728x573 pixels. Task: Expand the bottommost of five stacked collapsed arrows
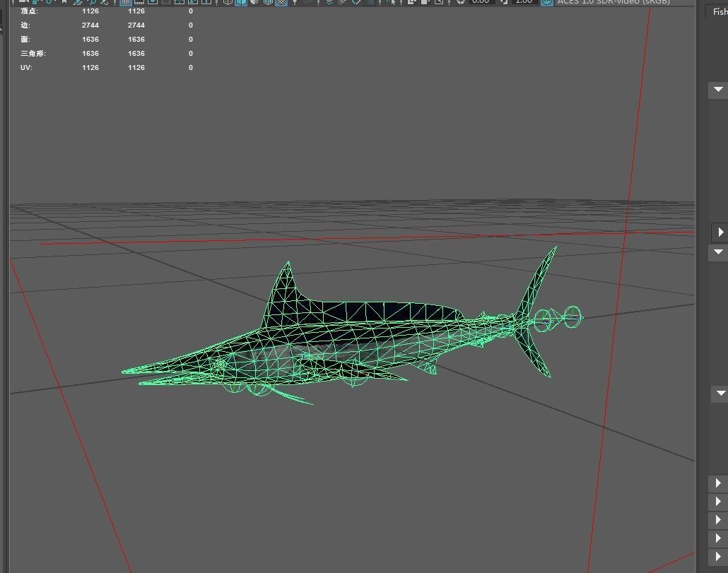tap(718, 557)
